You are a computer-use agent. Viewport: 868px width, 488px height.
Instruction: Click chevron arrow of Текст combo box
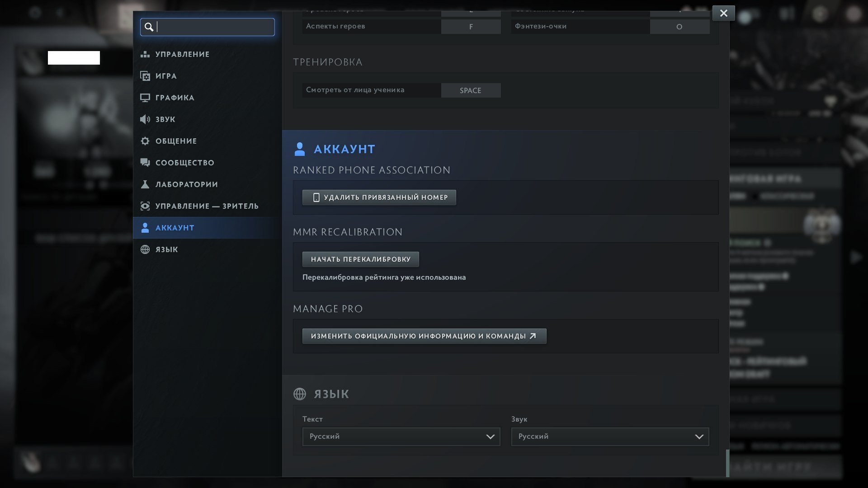click(490, 436)
